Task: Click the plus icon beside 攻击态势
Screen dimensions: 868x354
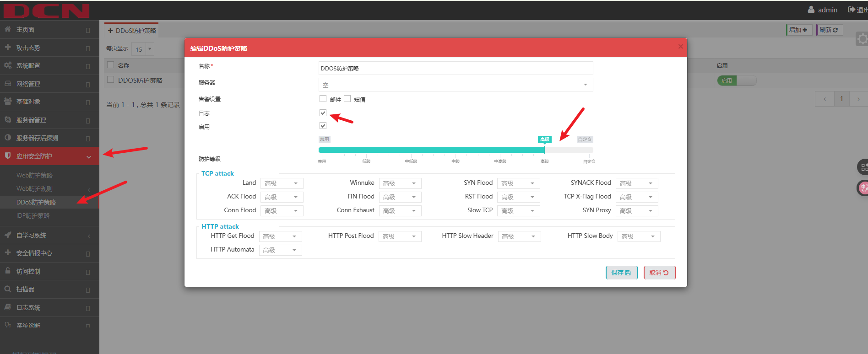Action: [x=8, y=47]
